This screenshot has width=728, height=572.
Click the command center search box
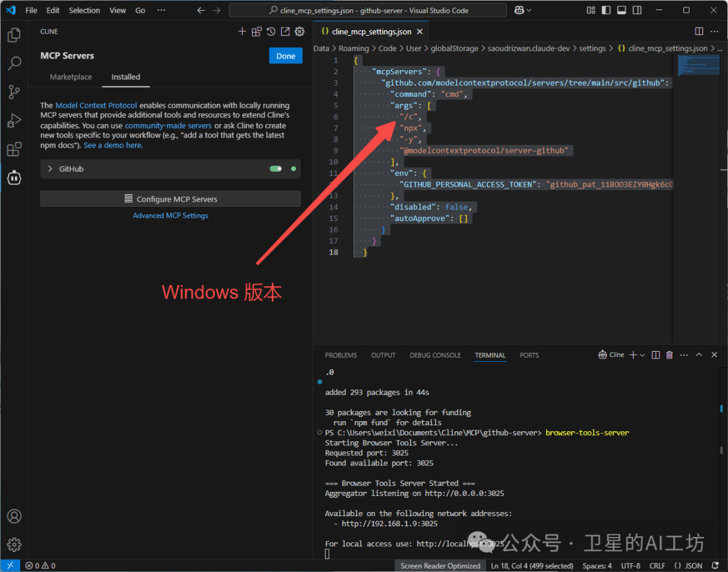(x=368, y=10)
